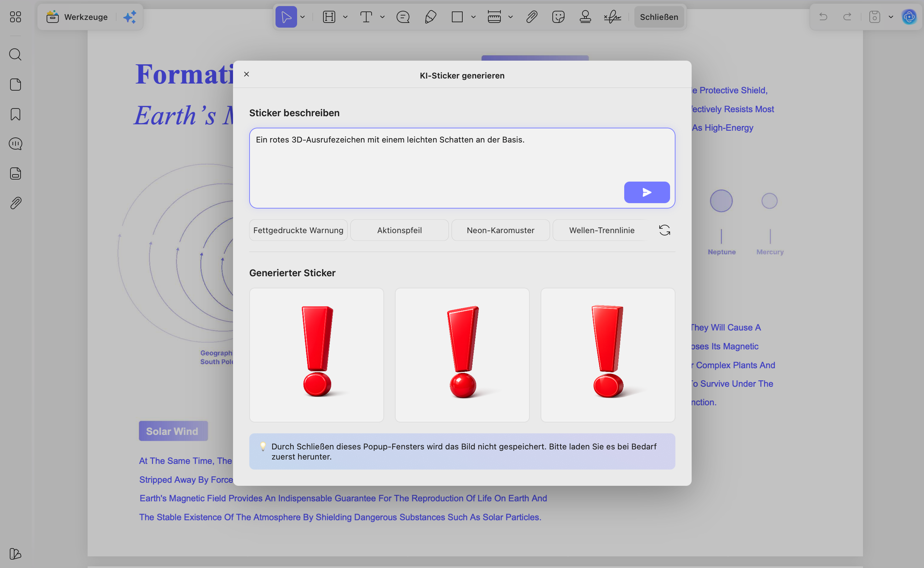Click the AI sparkle icon beside Werkzeuge

[x=130, y=17]
